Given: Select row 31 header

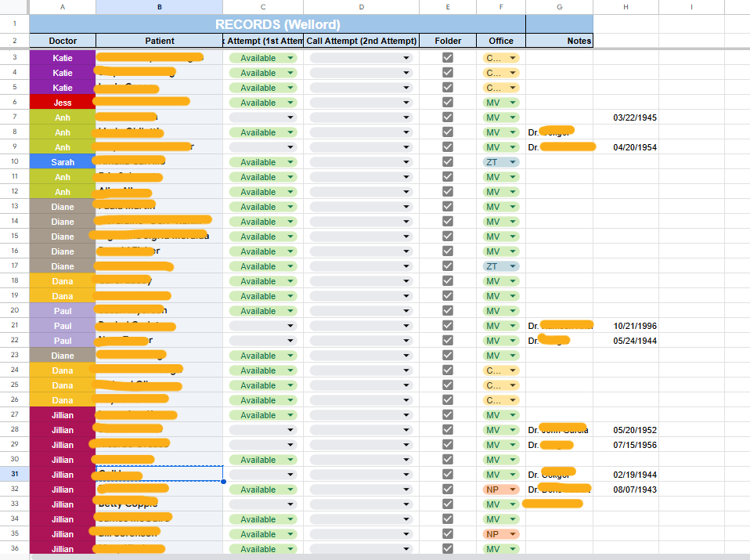Looking at the screenshot, I should pyautogui.click(x=14, y=474).
